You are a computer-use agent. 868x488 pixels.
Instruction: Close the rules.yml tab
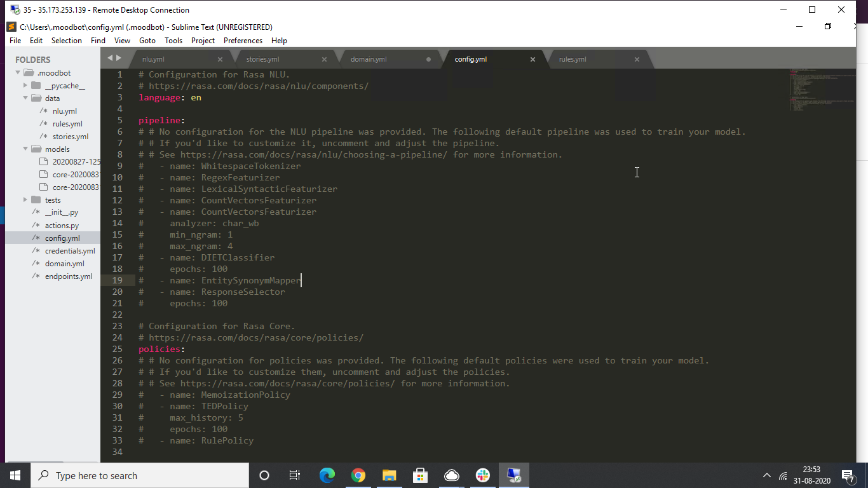(x=637, y=59)
